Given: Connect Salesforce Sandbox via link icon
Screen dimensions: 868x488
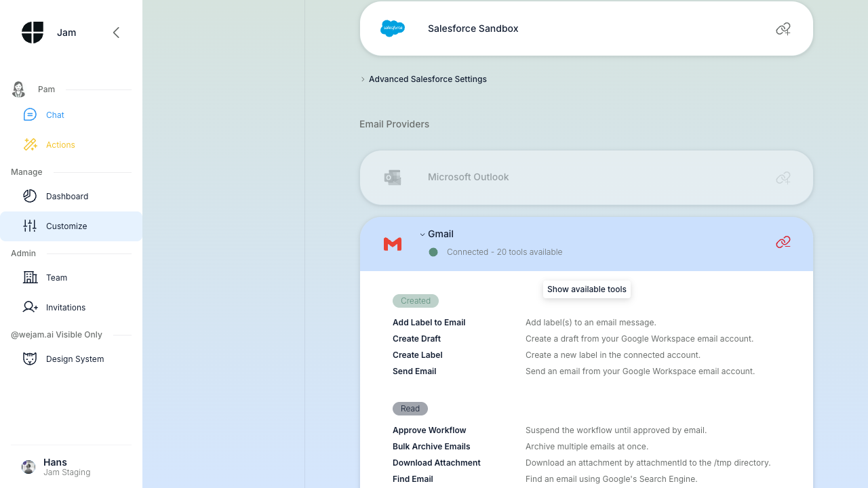Looking at the screenshot, I should 783,29.
